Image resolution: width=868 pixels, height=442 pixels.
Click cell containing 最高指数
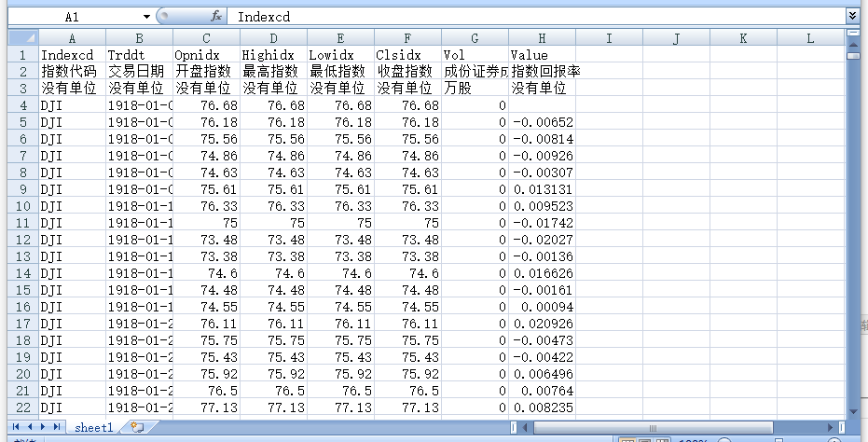(273, 72)
